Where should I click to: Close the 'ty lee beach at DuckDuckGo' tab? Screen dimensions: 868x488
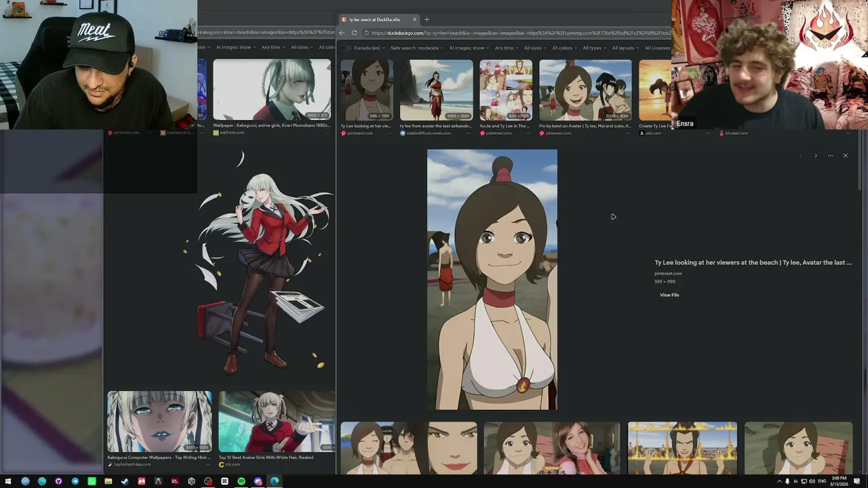click(414, 19)
